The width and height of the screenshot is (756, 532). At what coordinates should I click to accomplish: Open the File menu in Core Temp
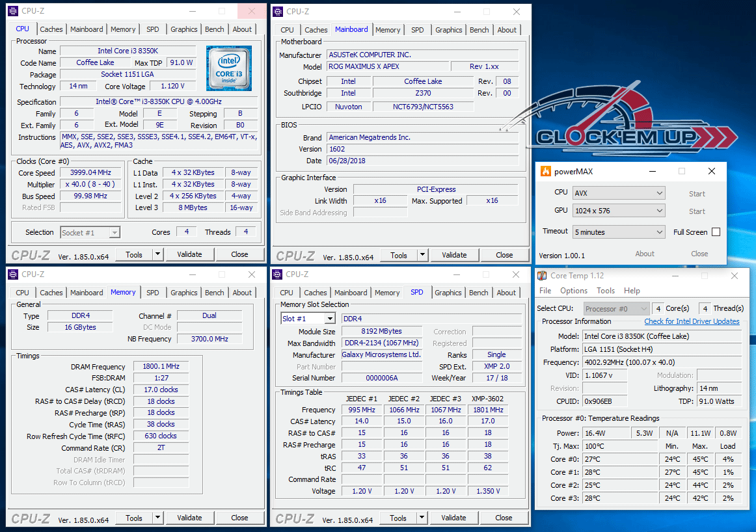(545, 291)
